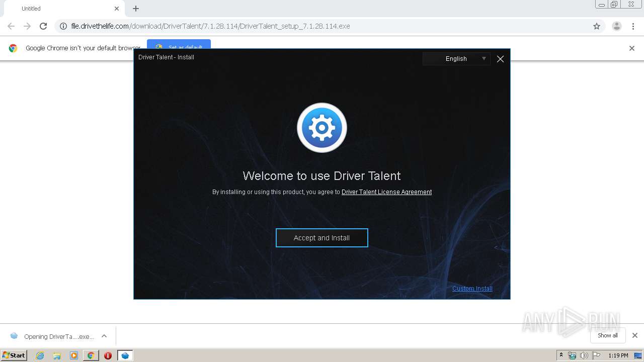Open the Driver Talent License Agreement link
Screen dimensions: 644x362
(386, 192)
